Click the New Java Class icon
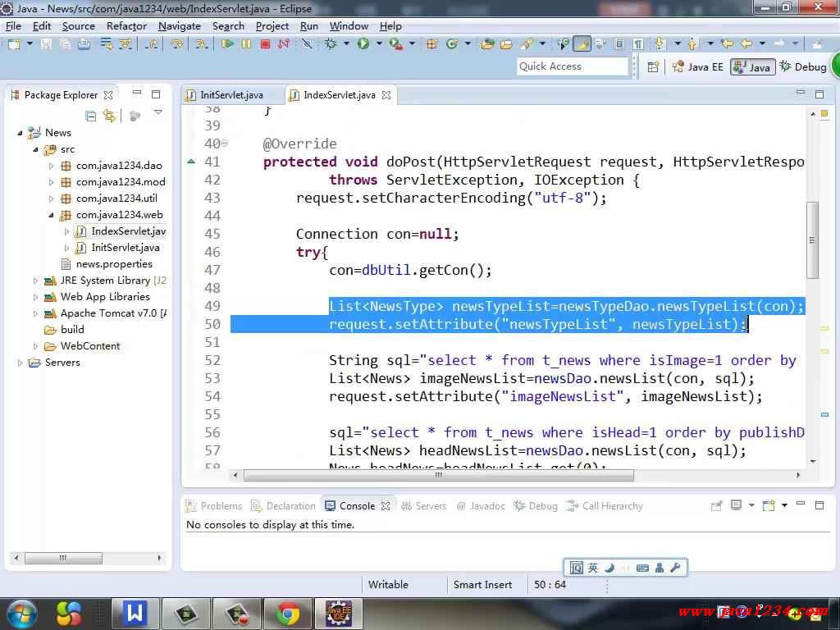Screen dimensions: 840x630 click(452, 44)
